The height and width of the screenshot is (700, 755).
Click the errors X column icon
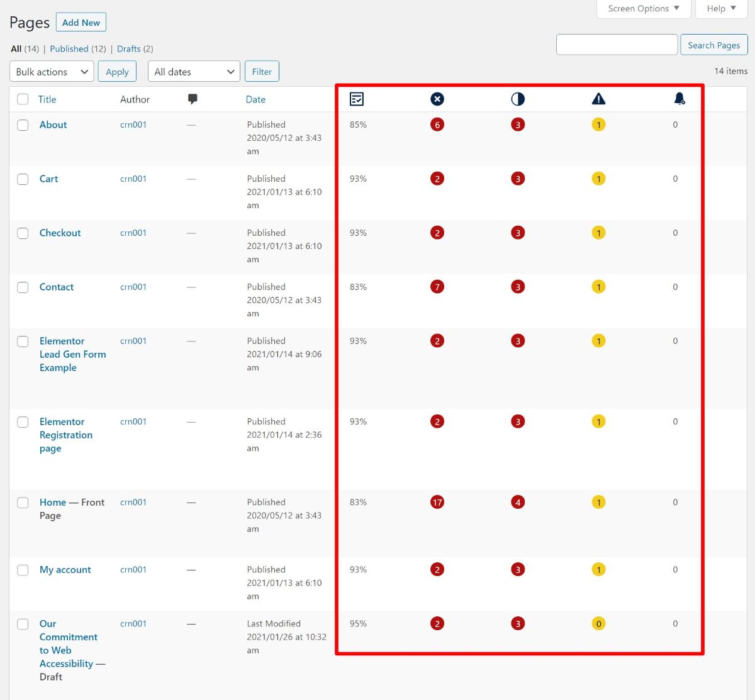tap(437, 99)
